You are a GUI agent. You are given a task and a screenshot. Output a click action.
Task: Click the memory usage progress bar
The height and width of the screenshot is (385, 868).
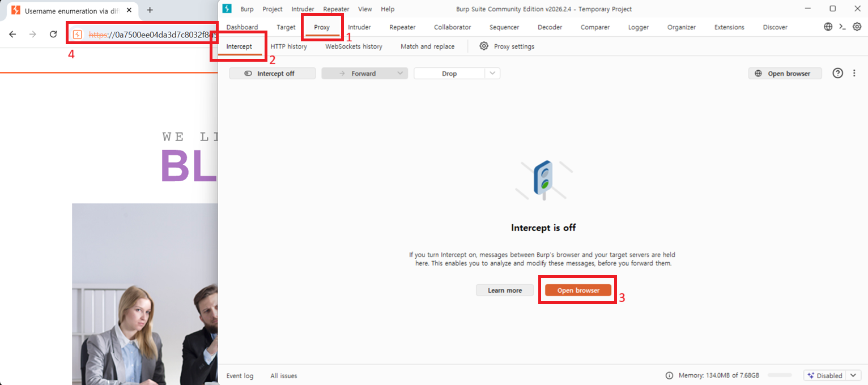(780, 375)
